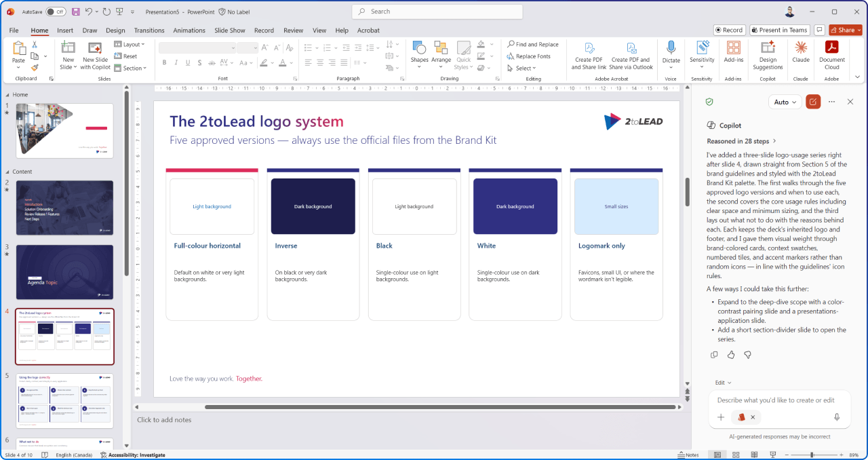Click the Share button
The image size is (868, 460).
coord(845,30)
